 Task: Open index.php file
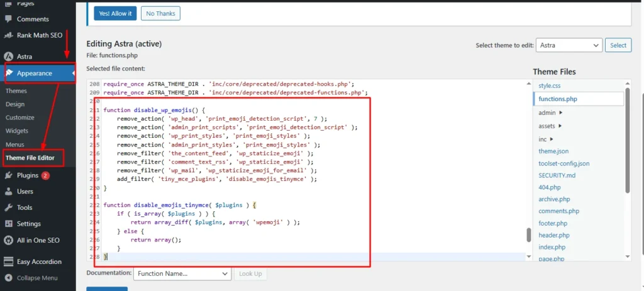coord(552,247)
